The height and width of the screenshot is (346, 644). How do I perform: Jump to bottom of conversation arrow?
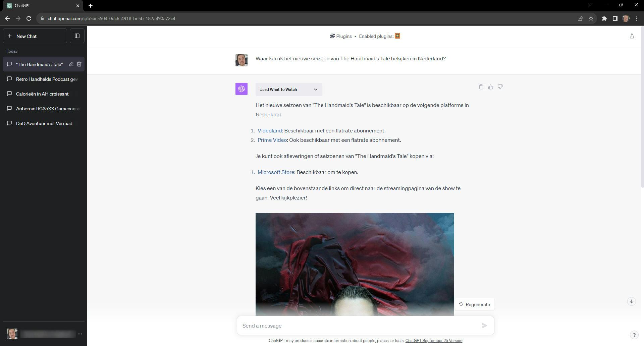pyautogui.click(x=632, y=301)
